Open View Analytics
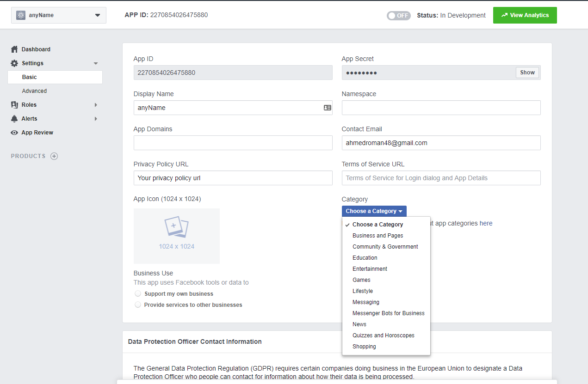The image size is (588, 384). (x=525, y=15)
